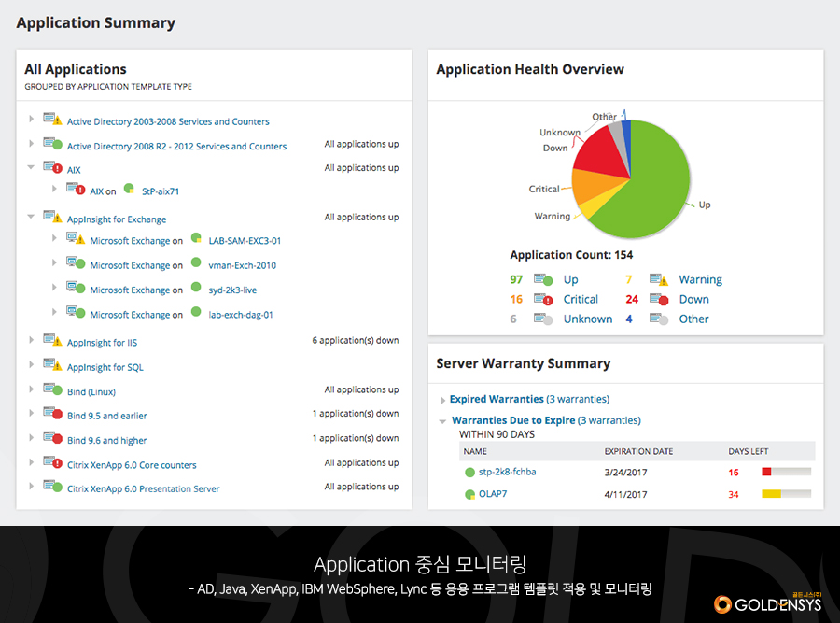Click the up status icon for Bind (Linux)
The height and width of the screenshot is (623, 840).
[52, 389]
